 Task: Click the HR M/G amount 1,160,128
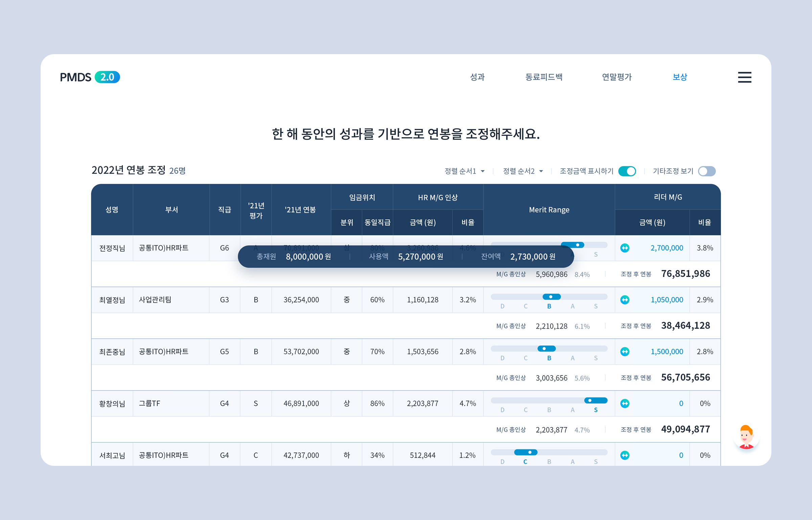coord(423,300)
